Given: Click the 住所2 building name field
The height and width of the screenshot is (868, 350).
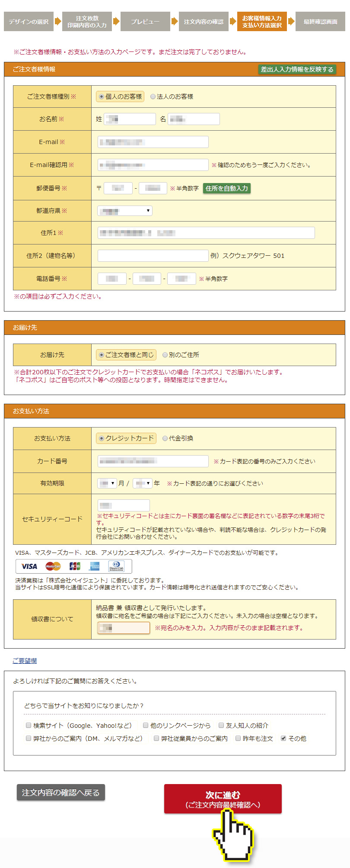Looking at the screenshot, I should pyautogui.click(x=153, y=256).
